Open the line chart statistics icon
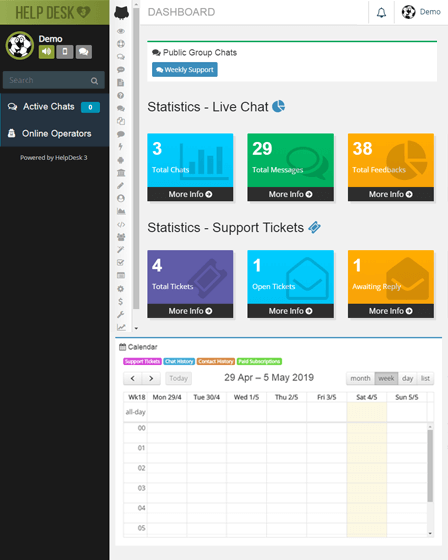This screenshot has height=560, width=448. pyautogui.click(x=121, y=327)
